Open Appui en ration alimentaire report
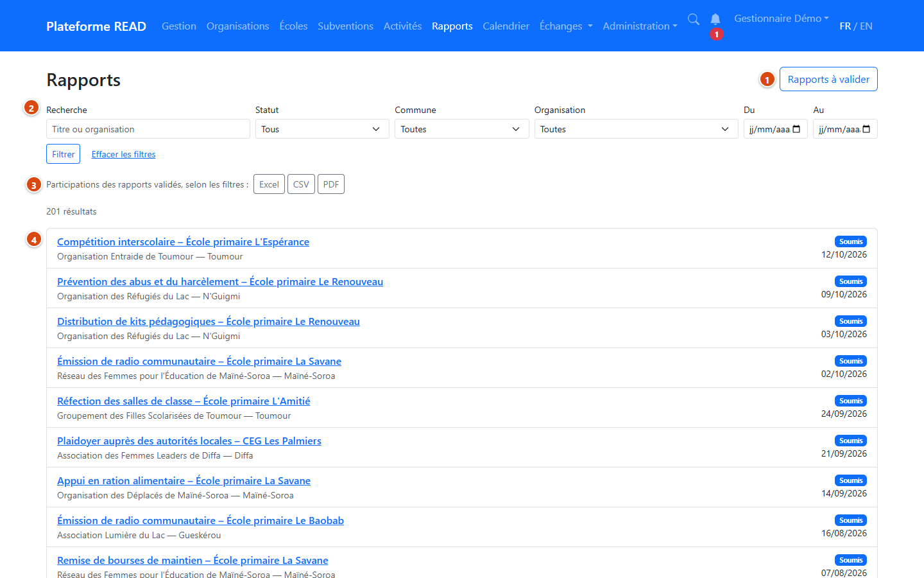The height and width of the screenshot is (578, 924). pos(184,480)
